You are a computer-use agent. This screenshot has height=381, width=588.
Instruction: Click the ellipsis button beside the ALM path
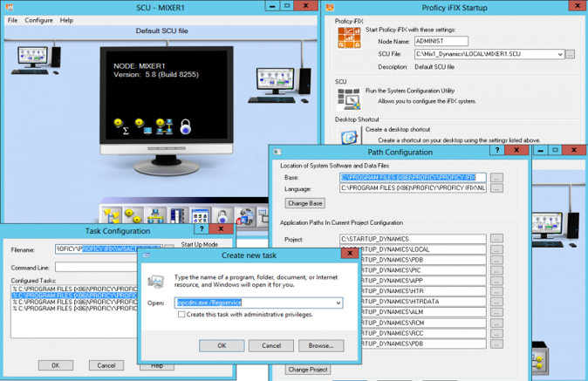pyautogui.click(x=496, y=312)
